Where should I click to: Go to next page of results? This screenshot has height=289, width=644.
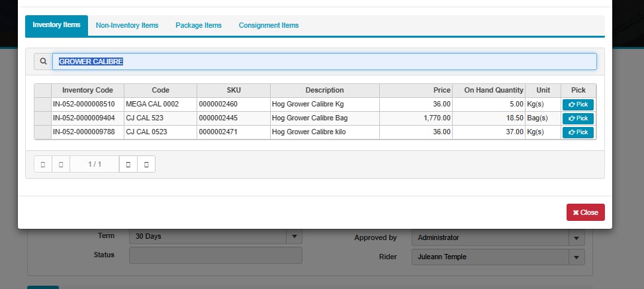tap(128, 164)
